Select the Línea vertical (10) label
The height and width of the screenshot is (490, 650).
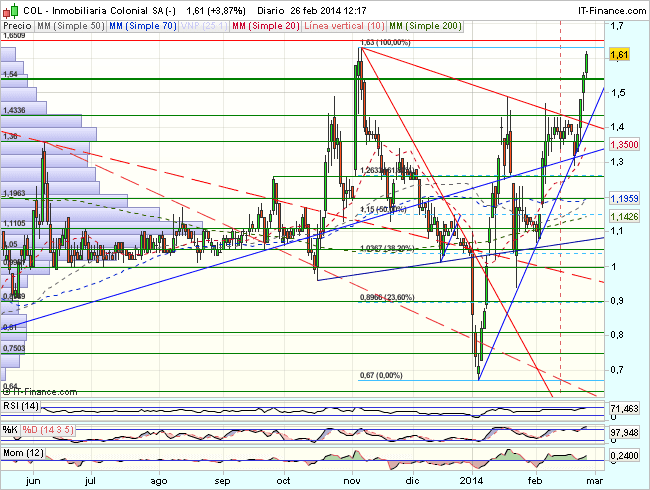click(x=344, y=26)
